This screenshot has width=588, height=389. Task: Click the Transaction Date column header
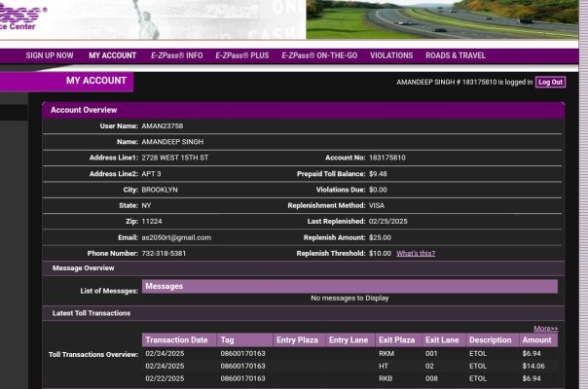(176, 340)
